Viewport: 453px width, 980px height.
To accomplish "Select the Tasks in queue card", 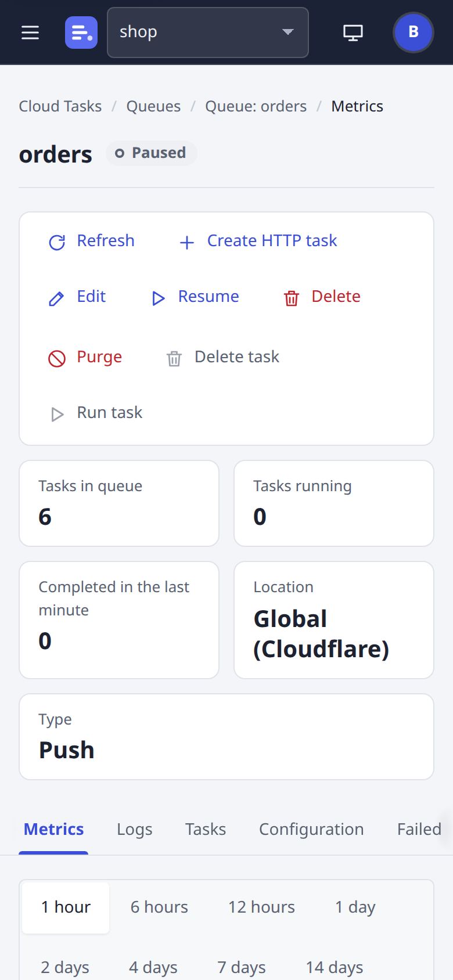I will (x=119, y=503).
